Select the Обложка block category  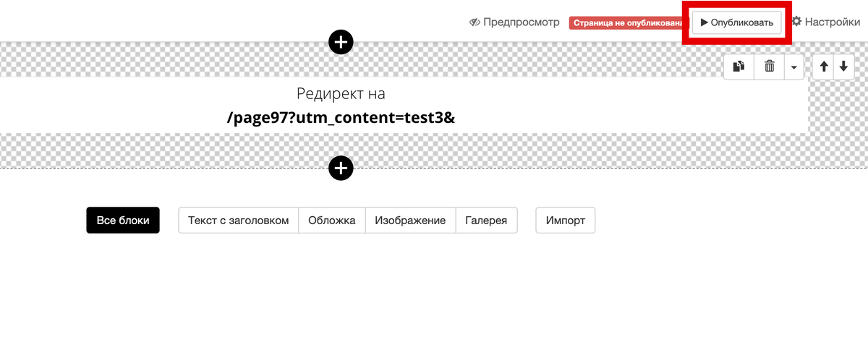tap(332, 220)
